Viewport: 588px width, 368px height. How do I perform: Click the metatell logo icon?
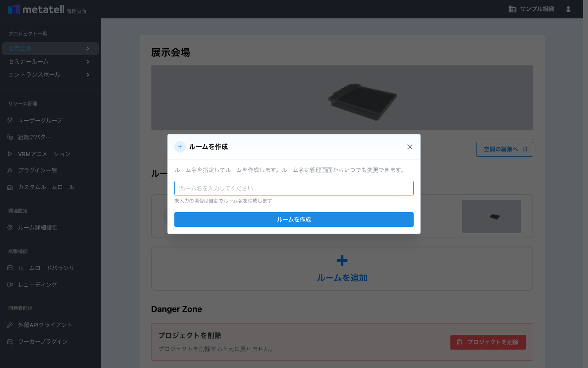pos(14,9)
